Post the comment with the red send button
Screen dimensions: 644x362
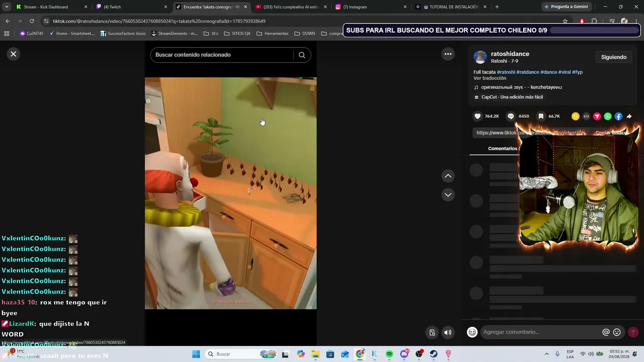coord(633,332)
